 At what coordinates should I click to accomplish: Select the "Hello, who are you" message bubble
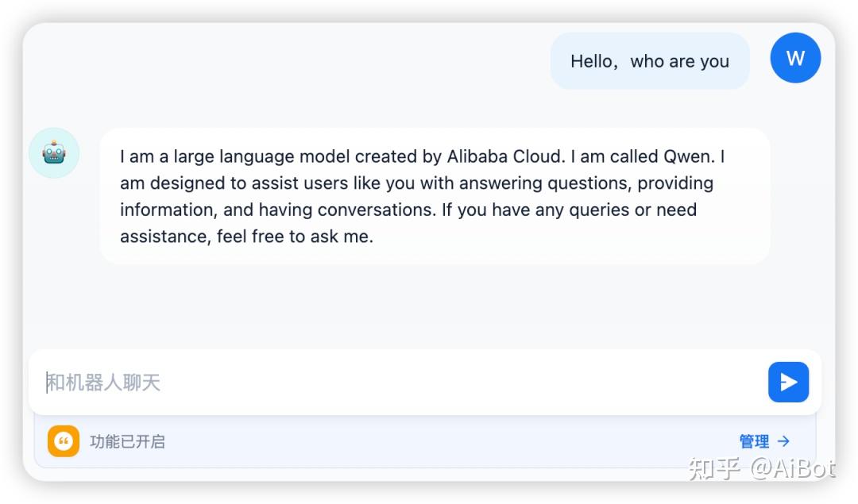coord(650,61)
